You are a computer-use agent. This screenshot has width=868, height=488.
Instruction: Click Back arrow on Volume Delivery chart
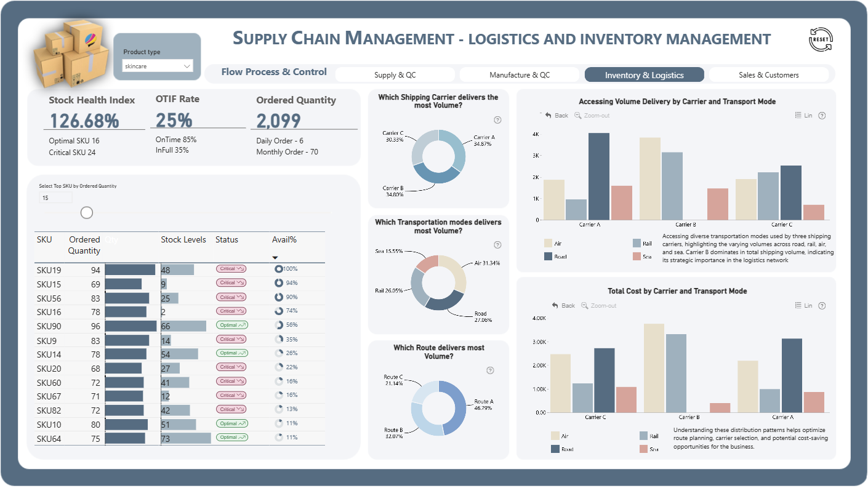557,115
